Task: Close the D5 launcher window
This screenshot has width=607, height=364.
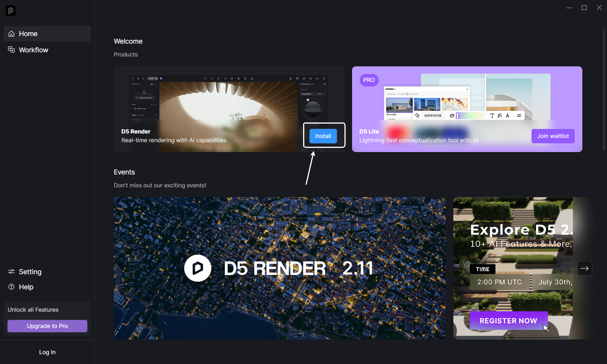Action: [599, 8]
